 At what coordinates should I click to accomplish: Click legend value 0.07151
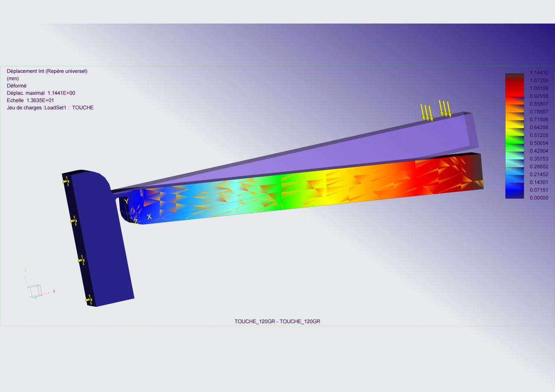[x=539, y=190]
